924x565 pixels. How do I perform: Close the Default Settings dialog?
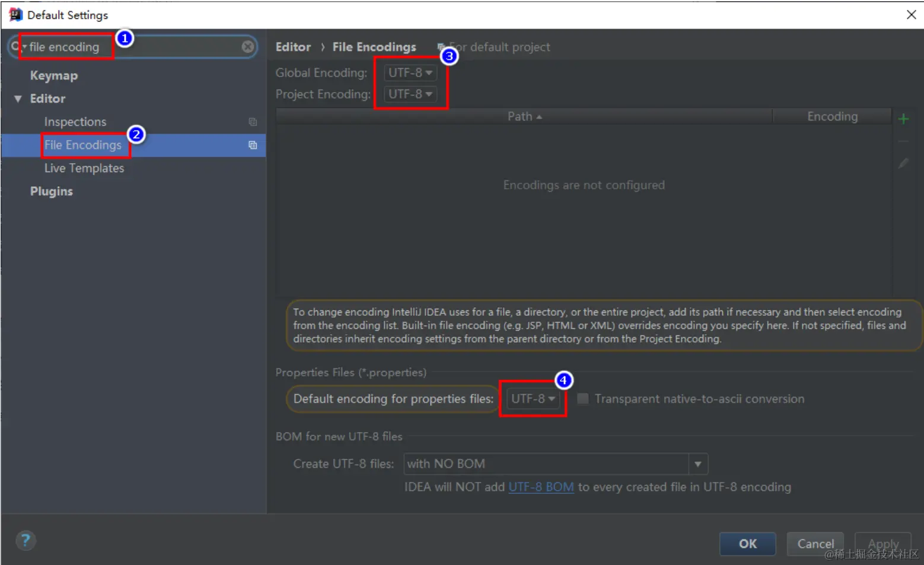(911, 14)
